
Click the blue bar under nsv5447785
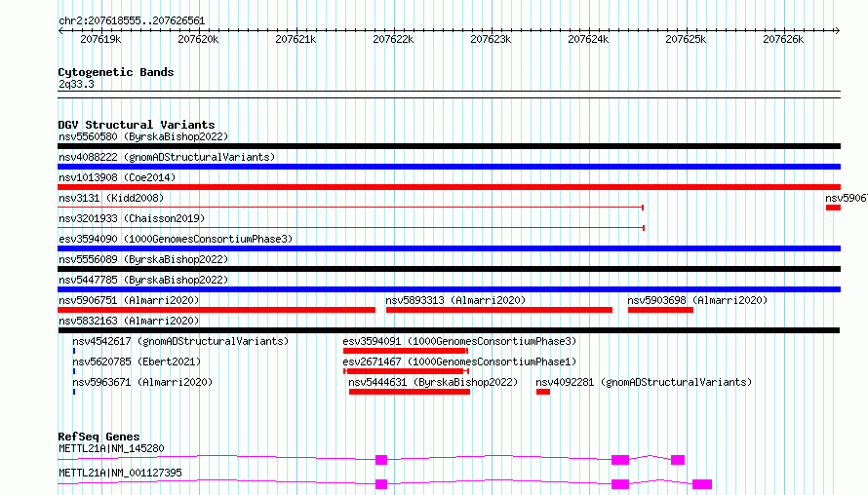coord(449,289)
